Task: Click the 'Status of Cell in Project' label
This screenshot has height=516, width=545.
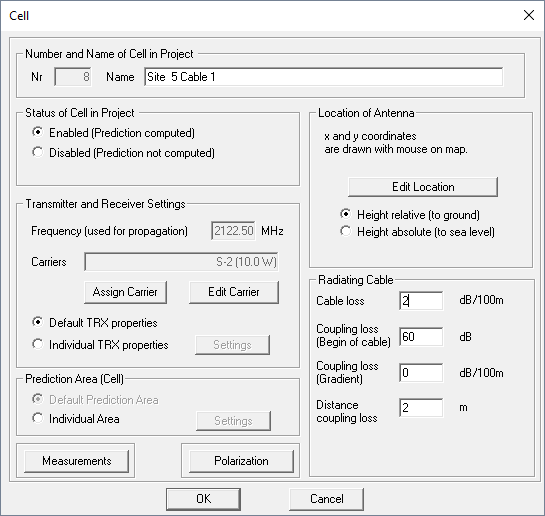Action: [x=80, y=113]
